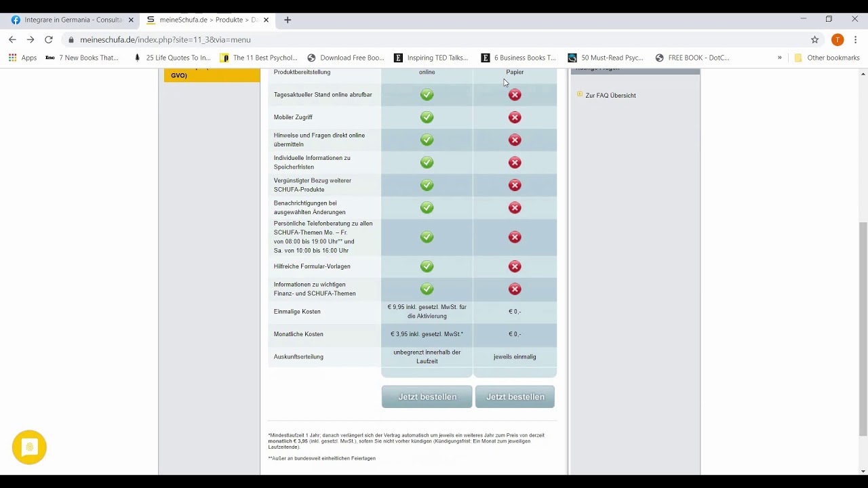Bookmark this page with the star icon
The height and width of the screenshot is (488, 868).
(x=815, y=40)
